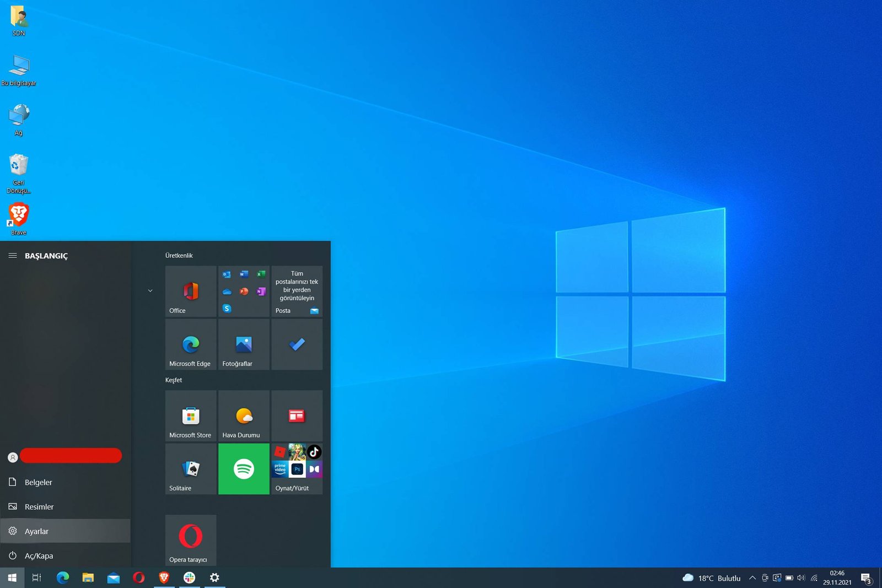The width and height of the screenshot is (882, 588).
Task: Open Solitaire game tile
Action: (191, 469)
